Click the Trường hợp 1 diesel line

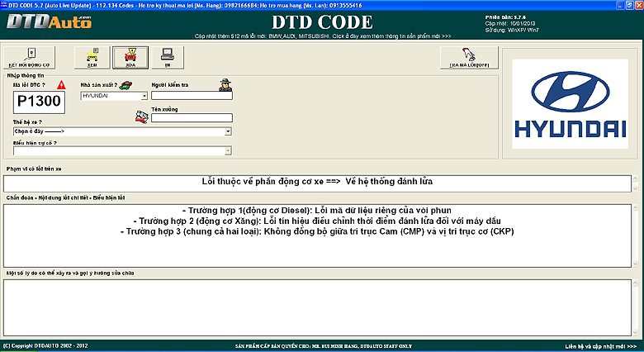(317, 210)
